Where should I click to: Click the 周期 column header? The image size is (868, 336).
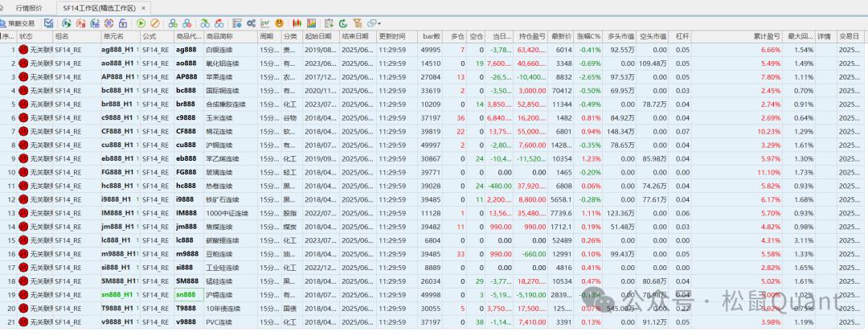tap(266, 36)
